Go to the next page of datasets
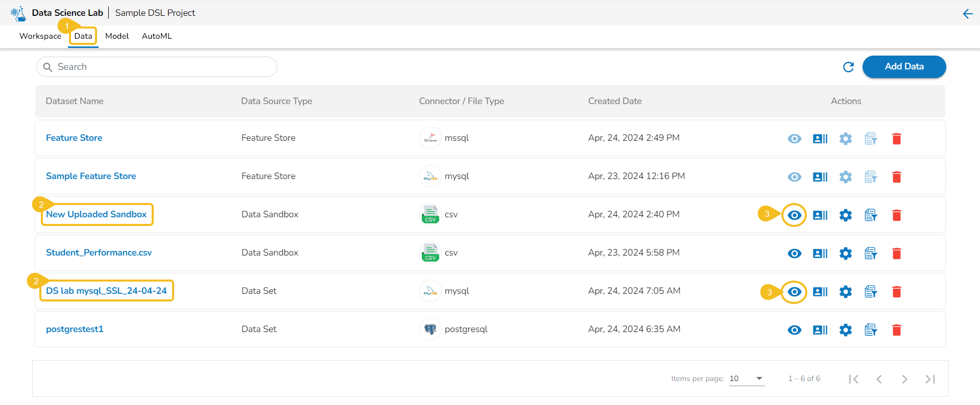 pyautogui.click(x=904, y=379)
